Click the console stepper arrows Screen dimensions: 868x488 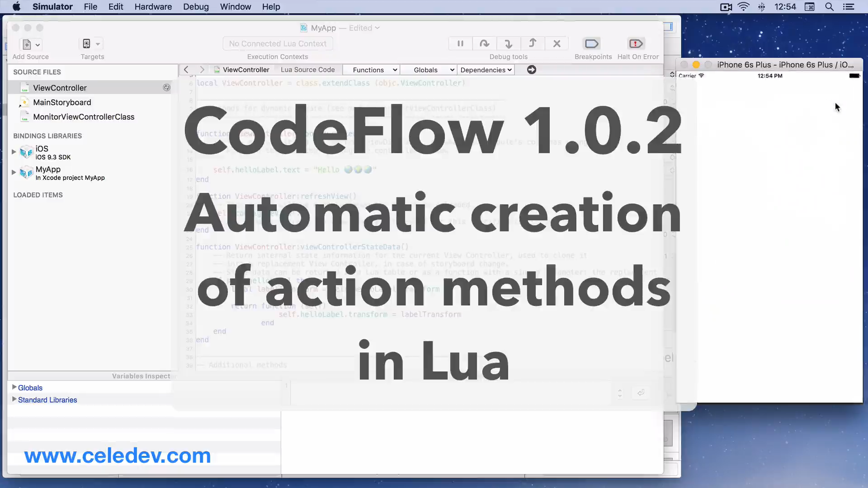pyautogui.click(x=620, y=393)
